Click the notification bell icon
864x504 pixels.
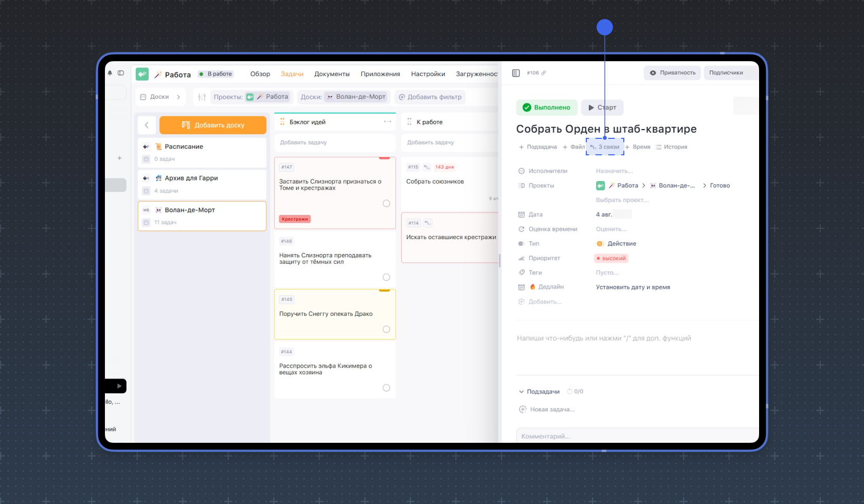click(x=110, y=73)
